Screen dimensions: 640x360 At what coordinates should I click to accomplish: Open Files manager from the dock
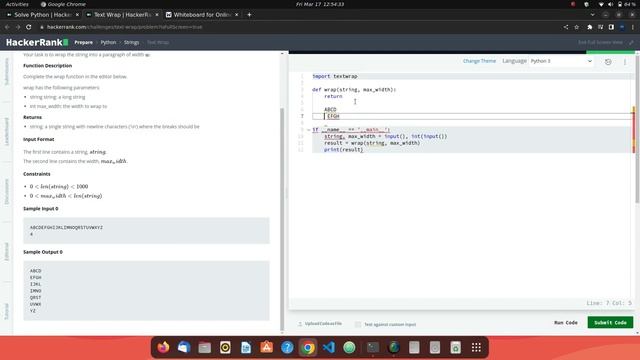pos(204,347)
